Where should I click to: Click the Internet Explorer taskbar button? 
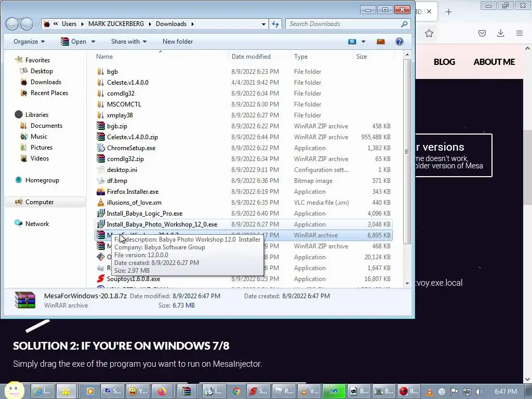click(43, 391)
